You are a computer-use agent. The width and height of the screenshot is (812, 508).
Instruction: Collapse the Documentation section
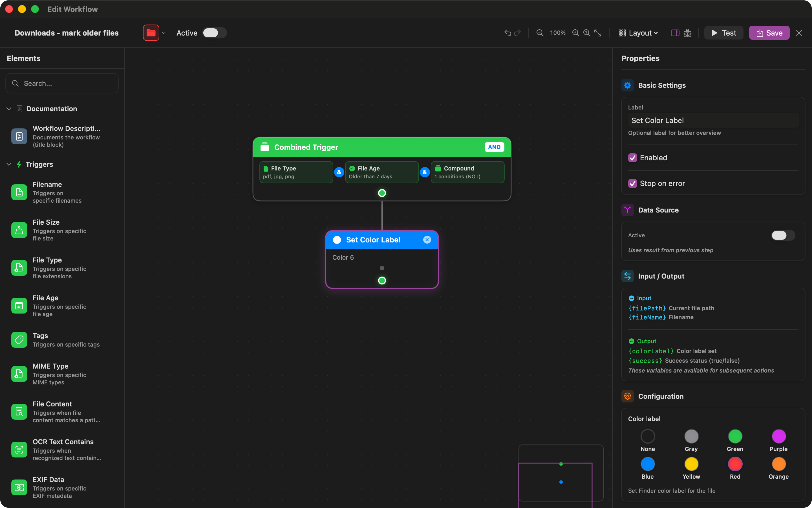point(9,109)
